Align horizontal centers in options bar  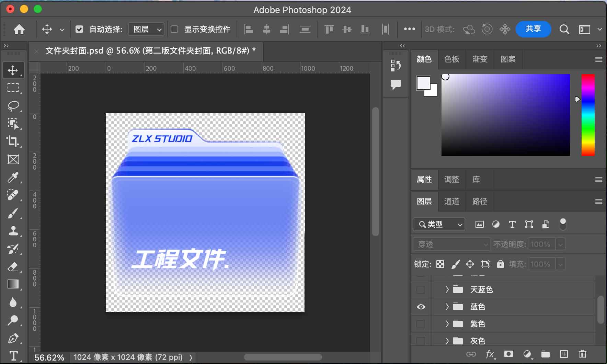pyautogui.click(x=266, y=30)
